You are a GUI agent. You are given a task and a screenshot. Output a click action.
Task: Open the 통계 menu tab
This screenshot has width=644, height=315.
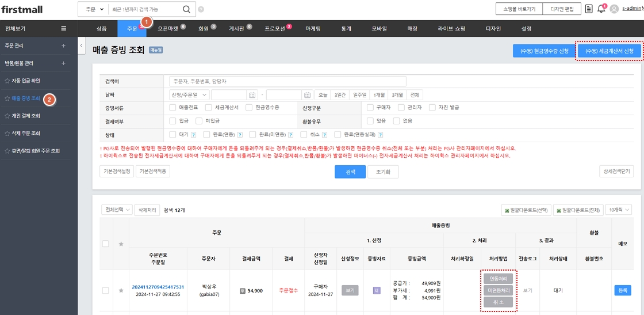coord(346,28)
